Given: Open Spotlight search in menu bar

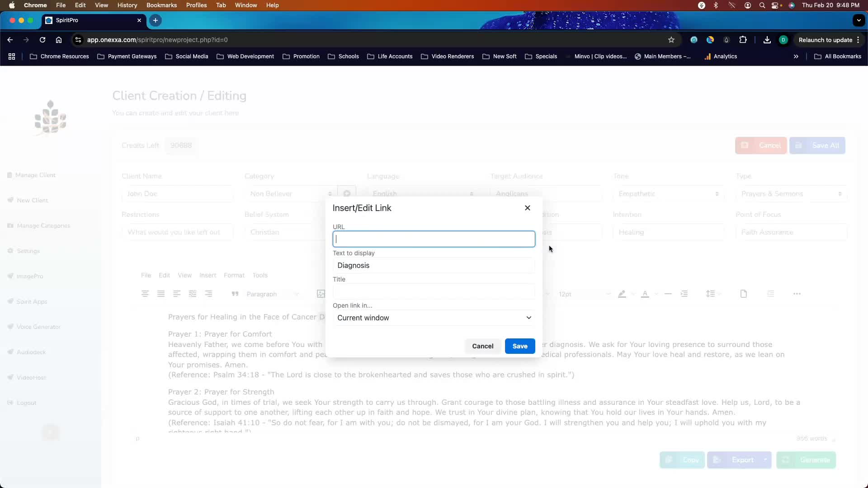Looking at the screenshot, I should [762, 5].
